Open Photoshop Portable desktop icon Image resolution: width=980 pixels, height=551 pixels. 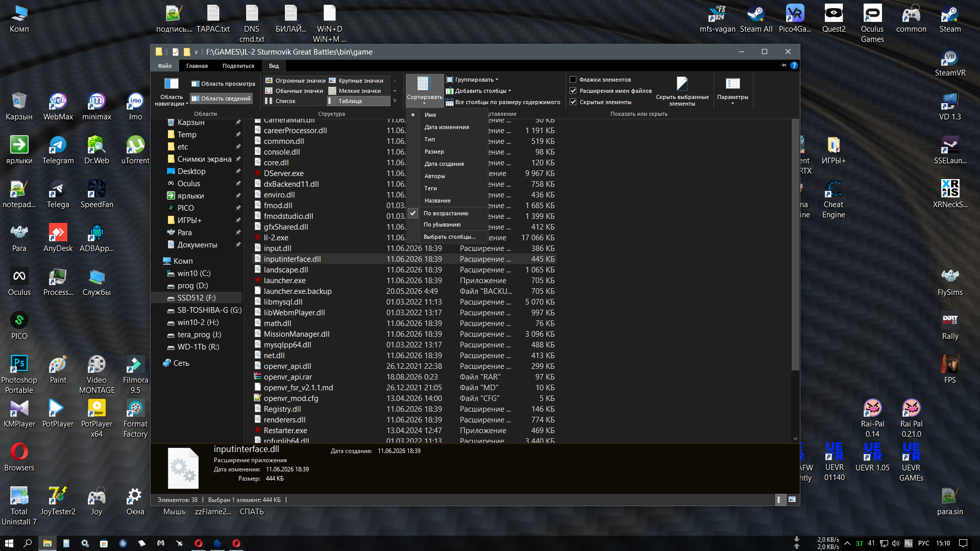[19, 375]
